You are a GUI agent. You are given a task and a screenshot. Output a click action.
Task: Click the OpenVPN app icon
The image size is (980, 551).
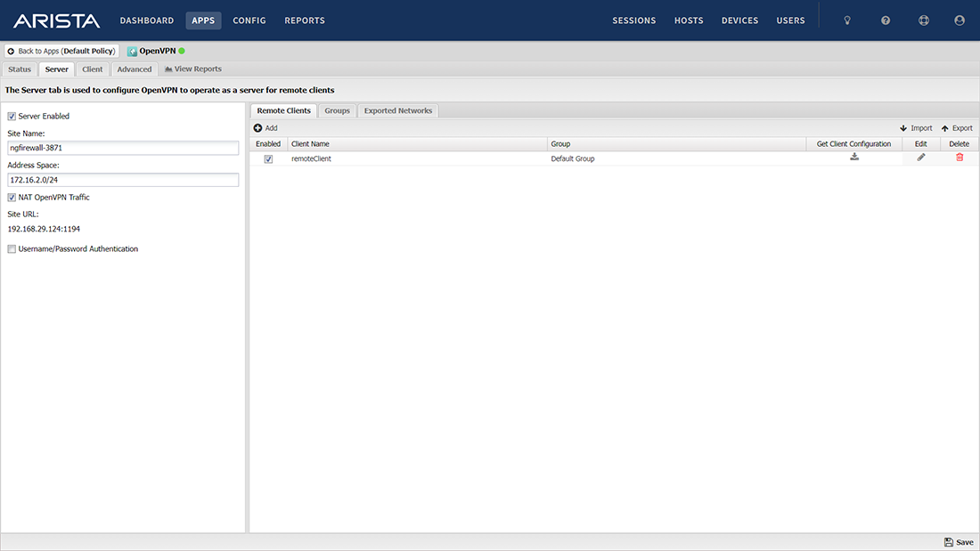pyautogui.click(x=132, y=52)
